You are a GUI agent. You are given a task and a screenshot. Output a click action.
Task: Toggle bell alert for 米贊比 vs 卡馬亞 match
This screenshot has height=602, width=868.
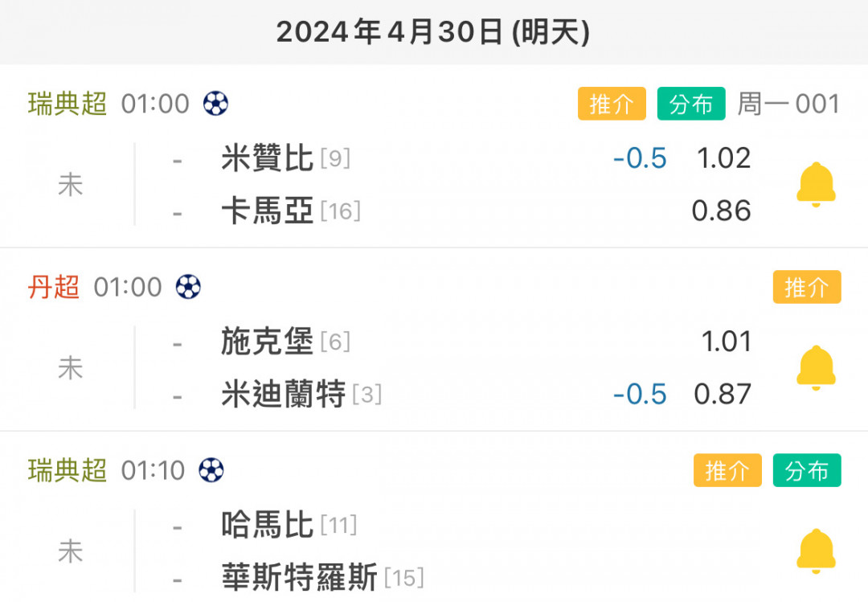[816, 184]
